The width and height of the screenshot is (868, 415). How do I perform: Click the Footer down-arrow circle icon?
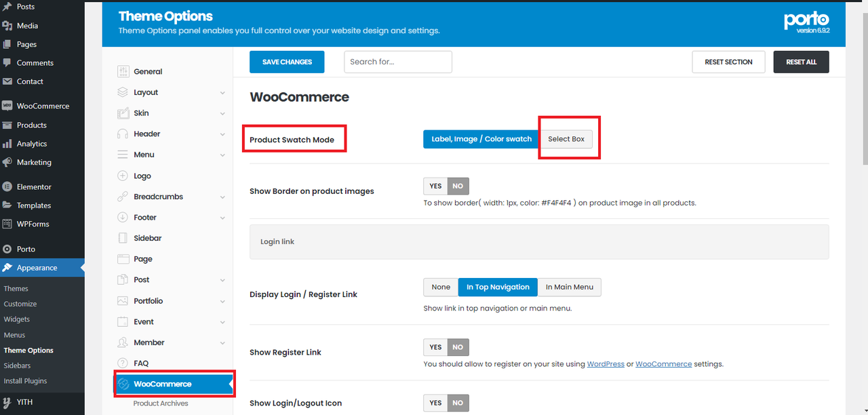point(123,218)
